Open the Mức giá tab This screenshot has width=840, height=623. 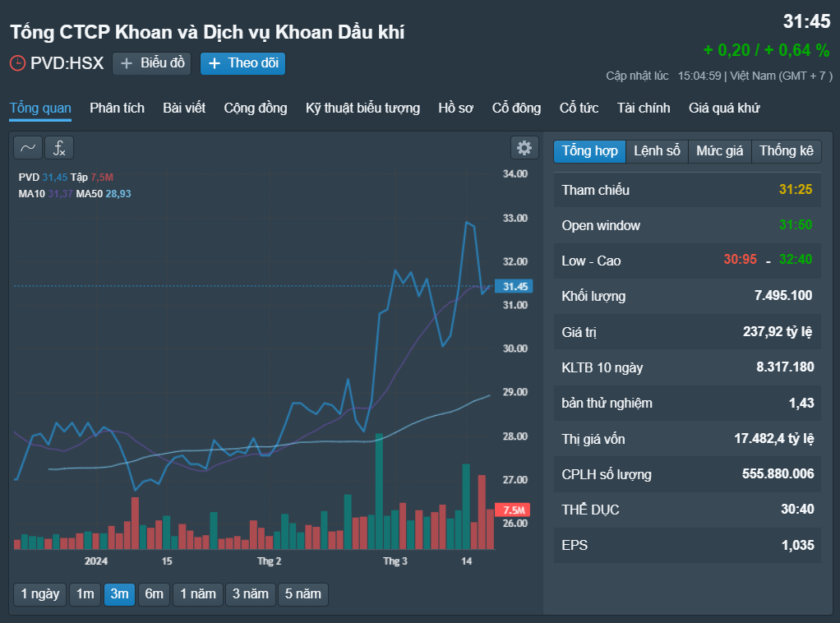[x=719, y=151]
